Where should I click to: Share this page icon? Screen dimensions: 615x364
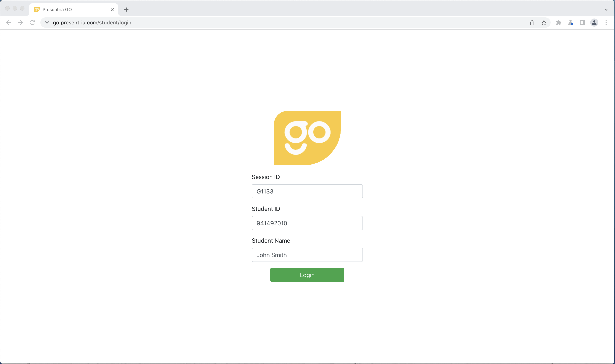pyautogui.click(x=532, y=23)
